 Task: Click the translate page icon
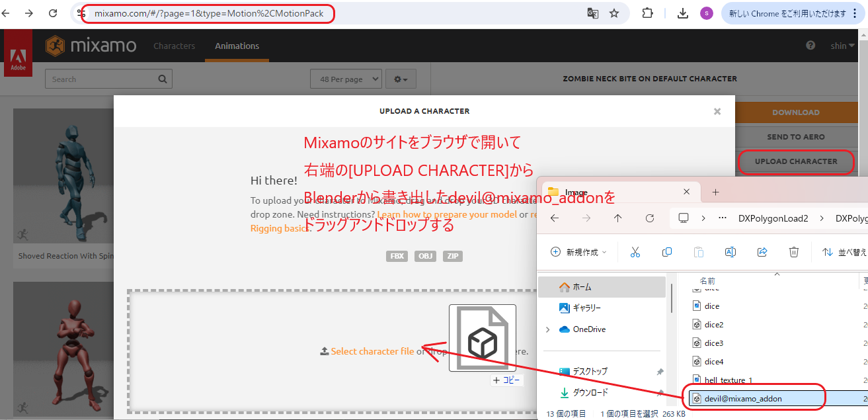593,13
